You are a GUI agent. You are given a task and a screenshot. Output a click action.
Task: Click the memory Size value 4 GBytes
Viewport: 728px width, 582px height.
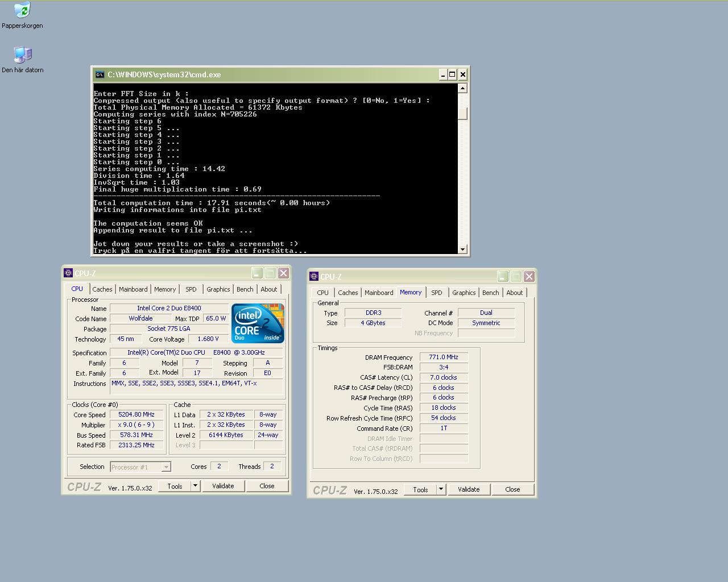[374, 323]
